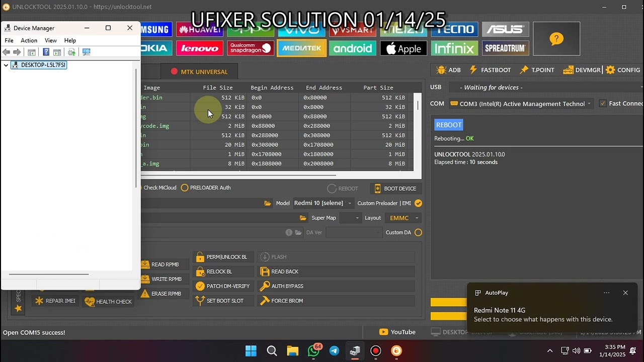Select the Apple brand tile
The height and width of the screenshot is (362, 644).
[x=404, y=48]
